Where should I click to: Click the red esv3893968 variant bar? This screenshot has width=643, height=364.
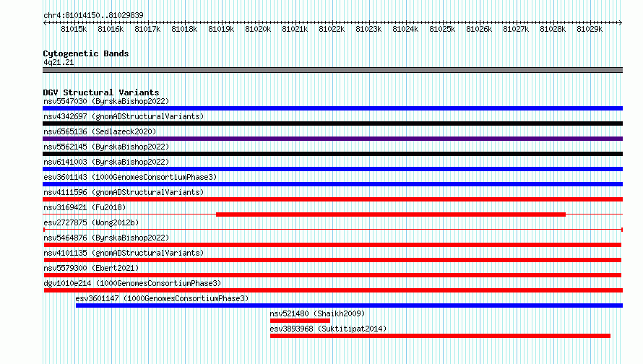click(441, 336)
